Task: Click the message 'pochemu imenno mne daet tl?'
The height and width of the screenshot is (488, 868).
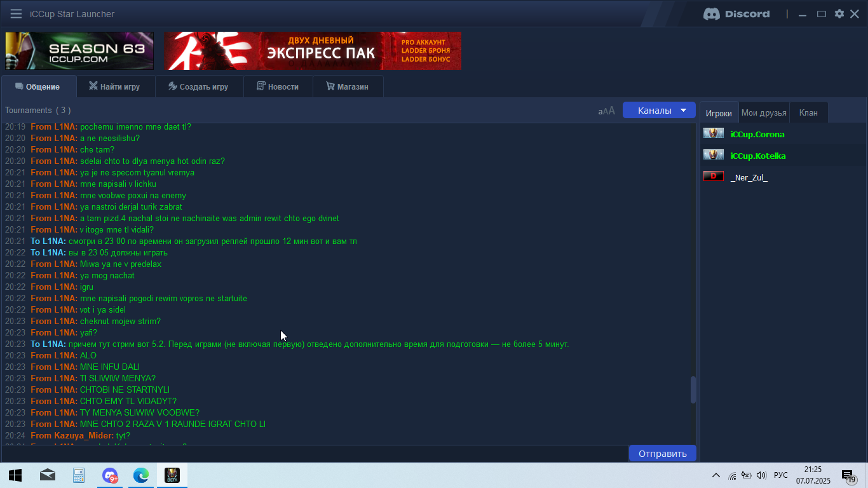Action: [x=135, y=127]
